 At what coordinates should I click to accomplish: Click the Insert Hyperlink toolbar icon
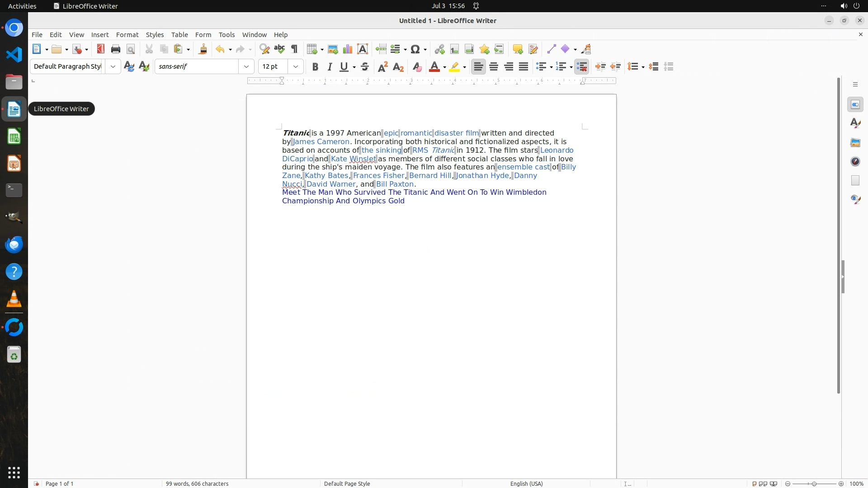pyautogui.click(x=439, y=49)
